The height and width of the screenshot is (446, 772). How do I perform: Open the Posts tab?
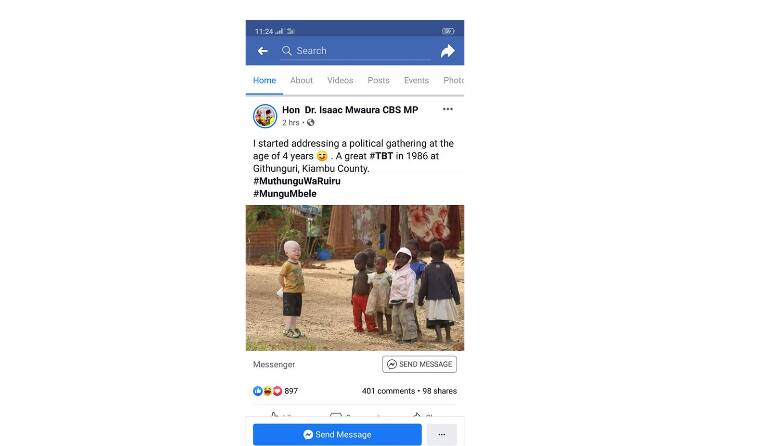click(378, 80)
